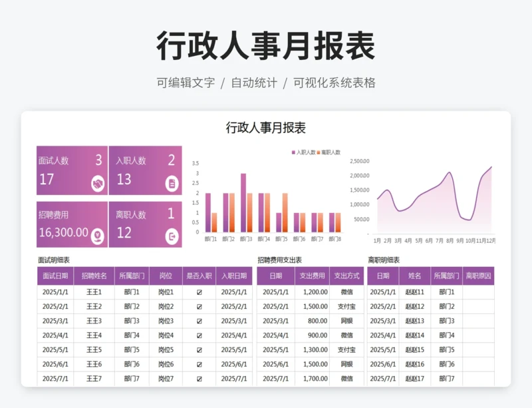Viewport: 532px width, 408px height.
Task: Click the 招聘费用支出表 section title
Action: 279,260
